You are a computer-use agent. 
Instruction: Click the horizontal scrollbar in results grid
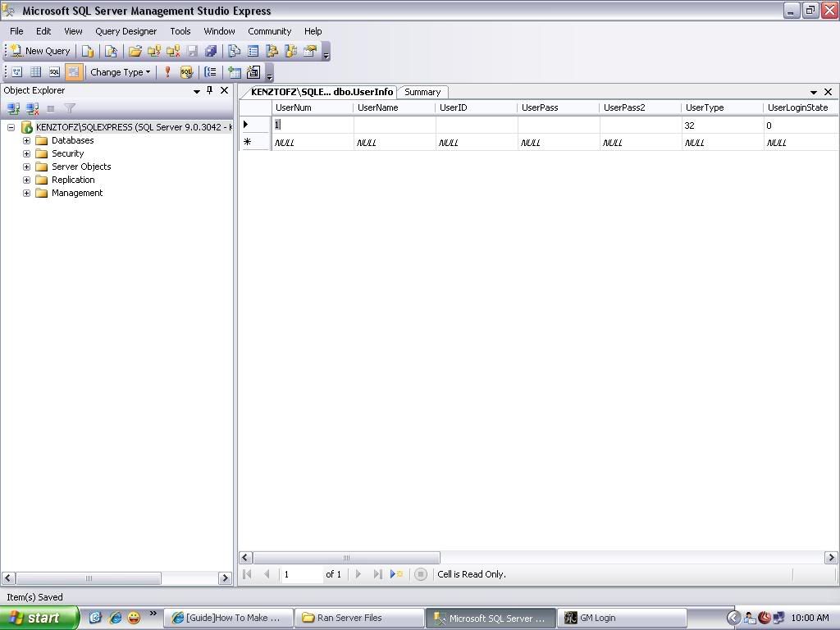[345, 558]
